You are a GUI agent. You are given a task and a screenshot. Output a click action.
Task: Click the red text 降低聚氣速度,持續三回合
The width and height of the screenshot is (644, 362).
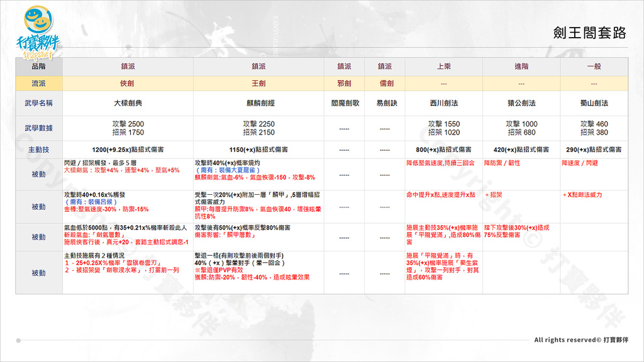441,163
